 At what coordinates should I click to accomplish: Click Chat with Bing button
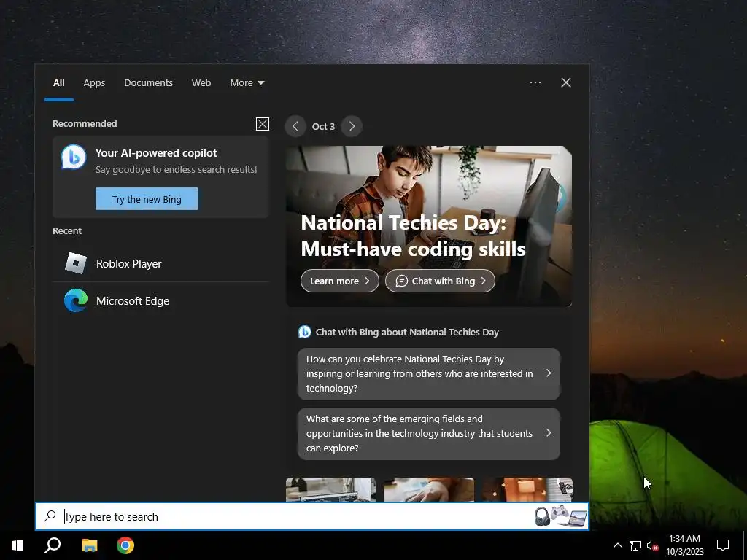tap(440, 281)
